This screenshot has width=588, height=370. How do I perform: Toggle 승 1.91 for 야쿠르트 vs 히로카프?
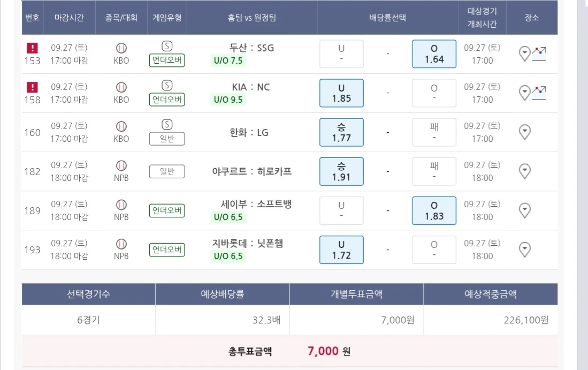click(341, 171)
